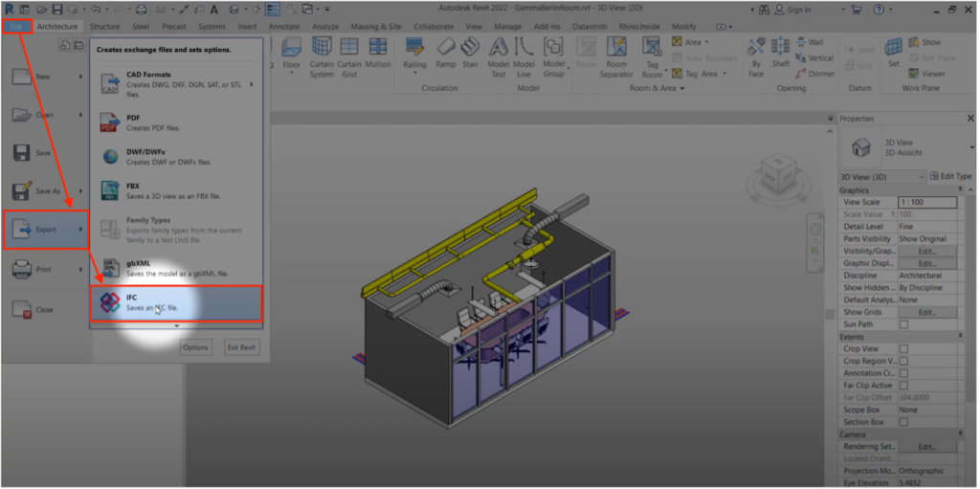Click the View Scale 1:100 field
The width and height of the screenshot is (980, 489).
(926, 202)
